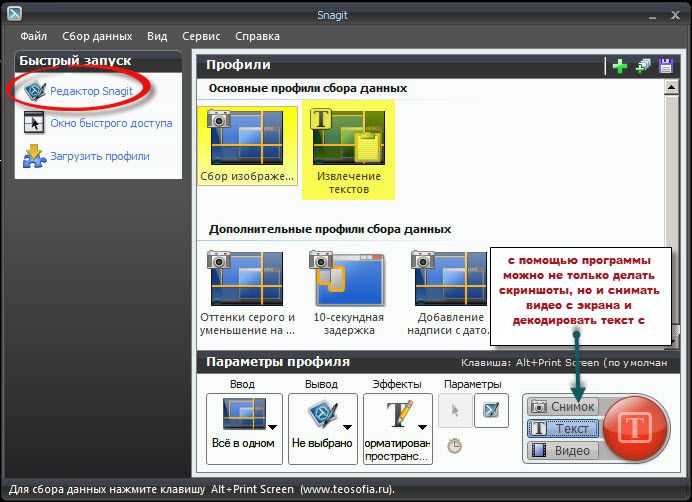This screenshot has height=502, width=692.
Task: Select Видео capture mode
Action: point(563,450)
